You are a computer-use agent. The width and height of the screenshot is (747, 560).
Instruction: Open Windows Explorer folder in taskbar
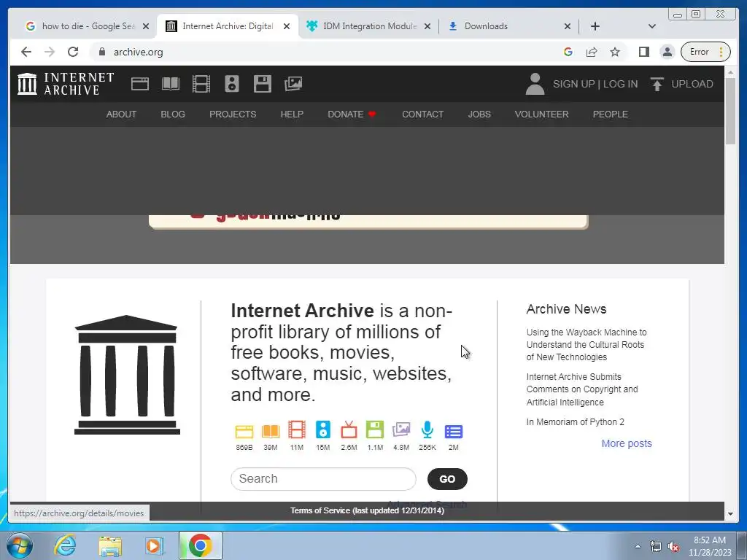[110, 545]
